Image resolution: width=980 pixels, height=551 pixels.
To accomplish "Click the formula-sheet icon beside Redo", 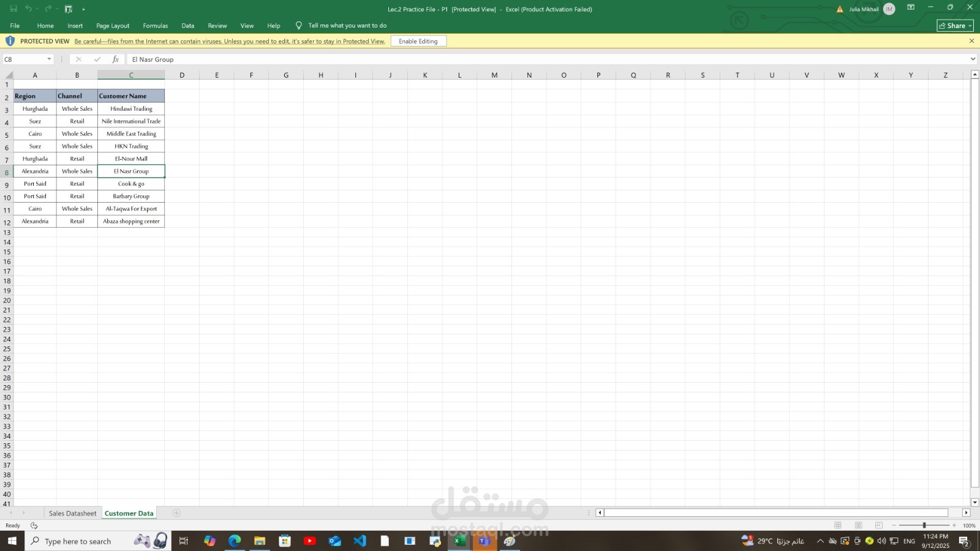I will (x=69, y=9).
